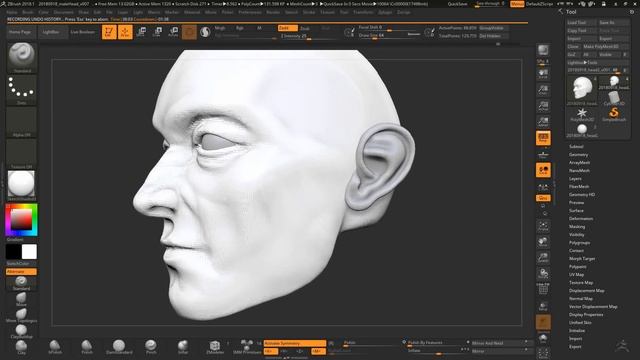
Task: Expand the Morph Target section
Action: coord(582,259)
